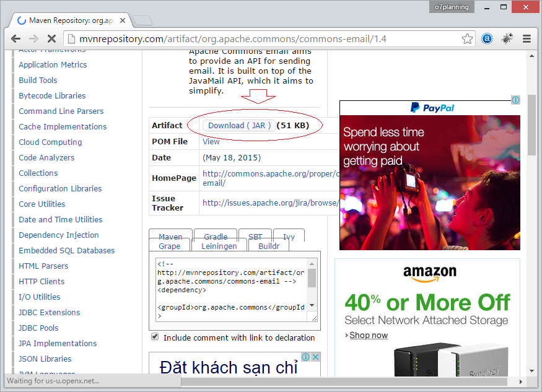542x392 pixels.
Task: Open HTML Parsers category
Action: coord(43,266)
